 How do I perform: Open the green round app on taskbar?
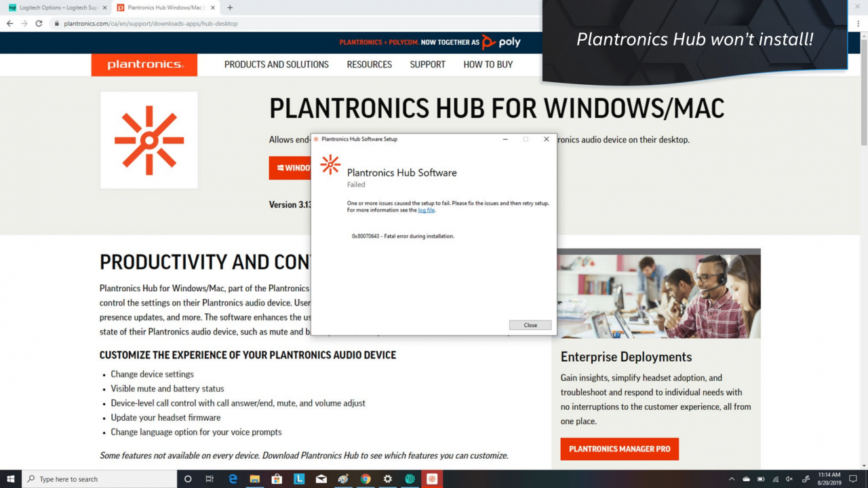(410, 478)
